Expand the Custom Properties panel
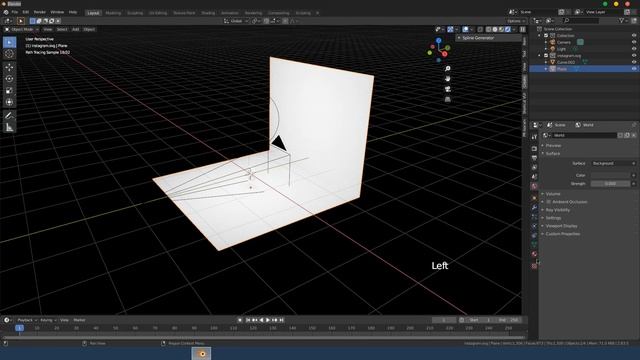Image resolution: width=640 pixels, height=360 pixels. coord(562,234)
